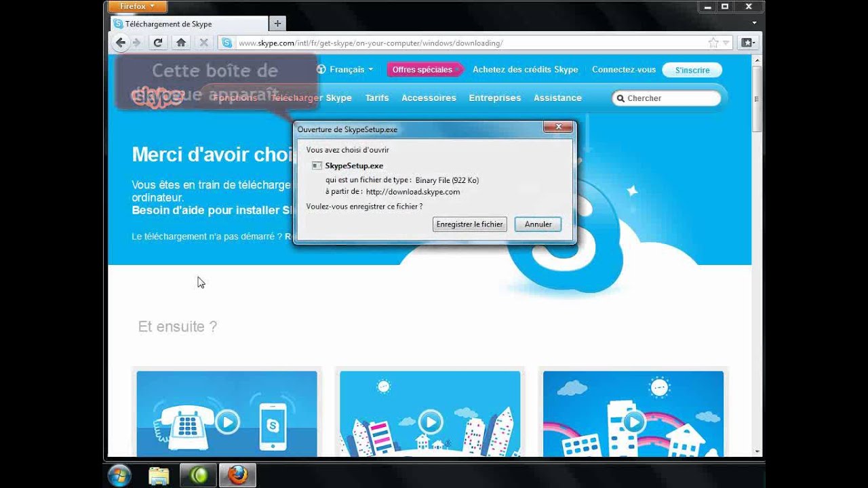Click the Annuler button in the dialog
The image size is (868, 488).
click(x=538, y=224)
